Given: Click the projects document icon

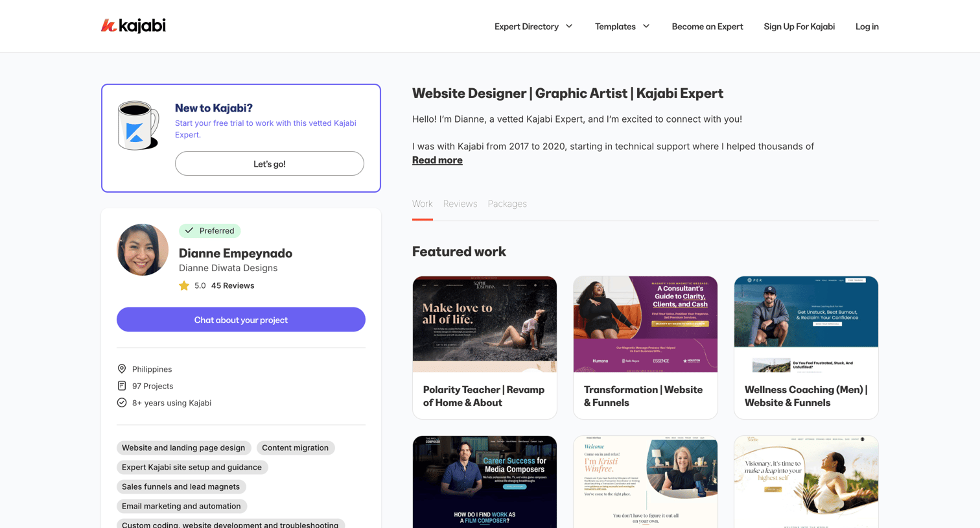Looking at the screenshot, I should pyautogui.click(x=122, y=386).
